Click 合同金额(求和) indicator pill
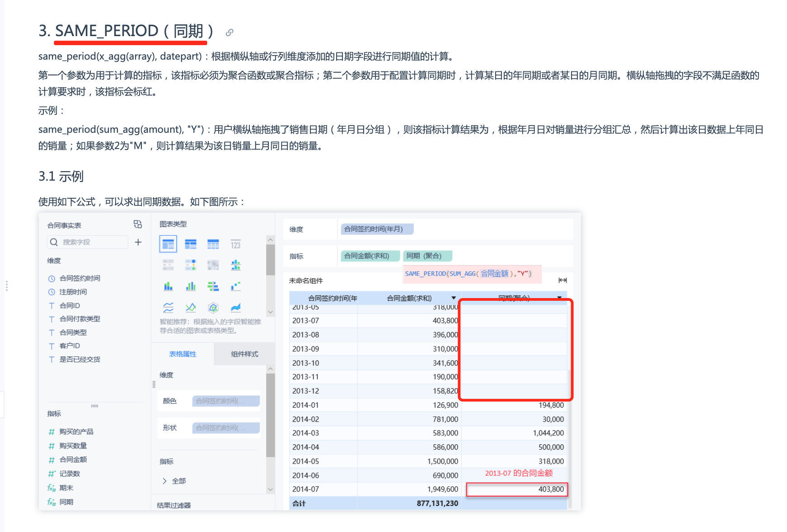Screen dimensions: 787x532 pyautogui.click(x=370, y=256)
